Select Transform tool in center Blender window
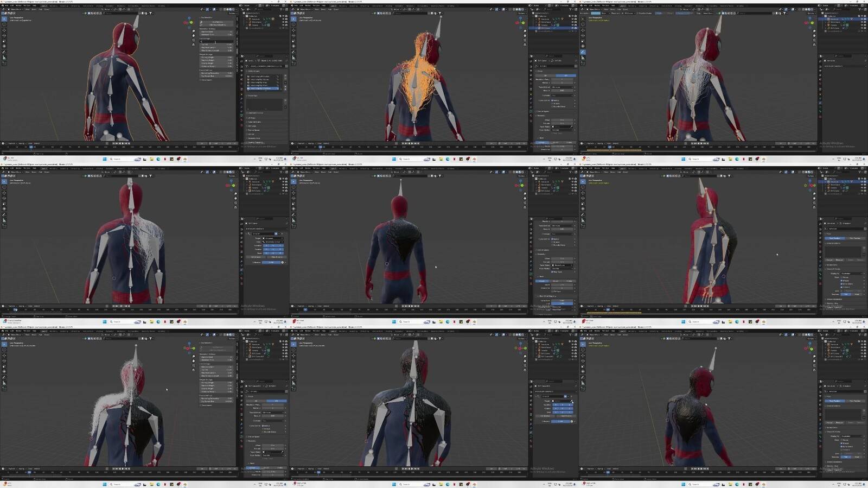Viewport: 868px width, 488px height. (293, 209)
